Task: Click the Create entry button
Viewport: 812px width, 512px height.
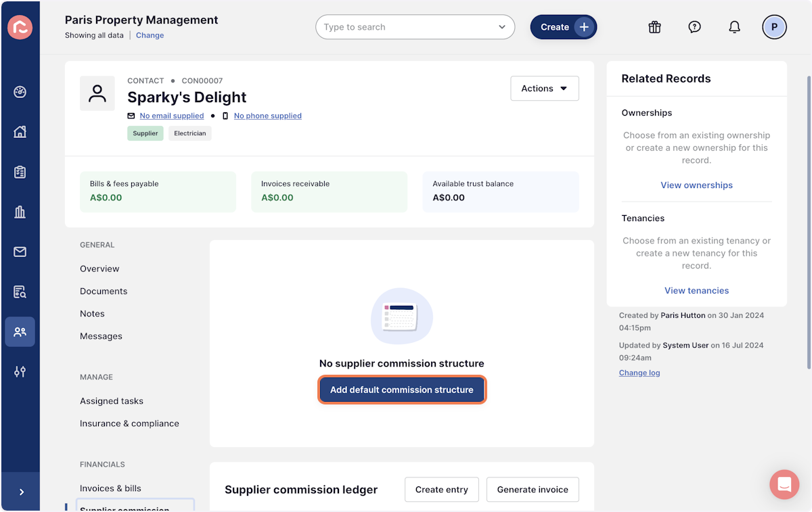Action: pyautogui.click(x=442, y=490)
